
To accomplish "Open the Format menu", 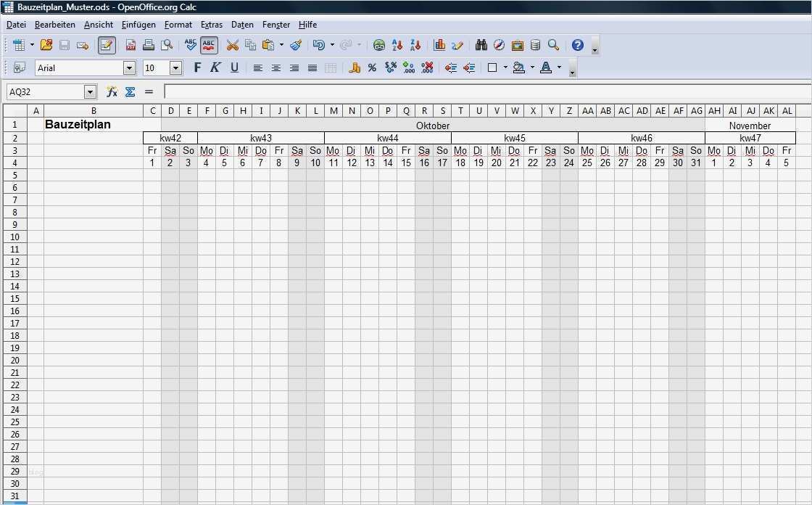I will coord(178,25).
